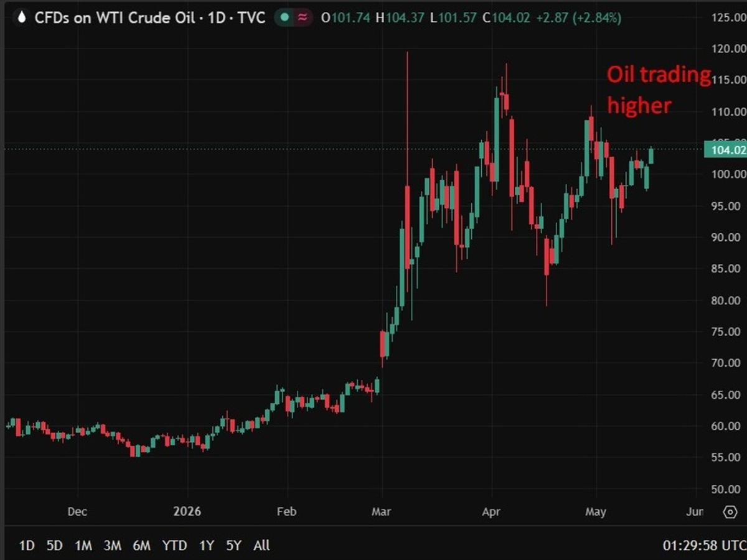The height and width of the screenshot is (560, 747).
Task: Click the +2.87 (+2.84%) change text
Action: pos(578,18)
